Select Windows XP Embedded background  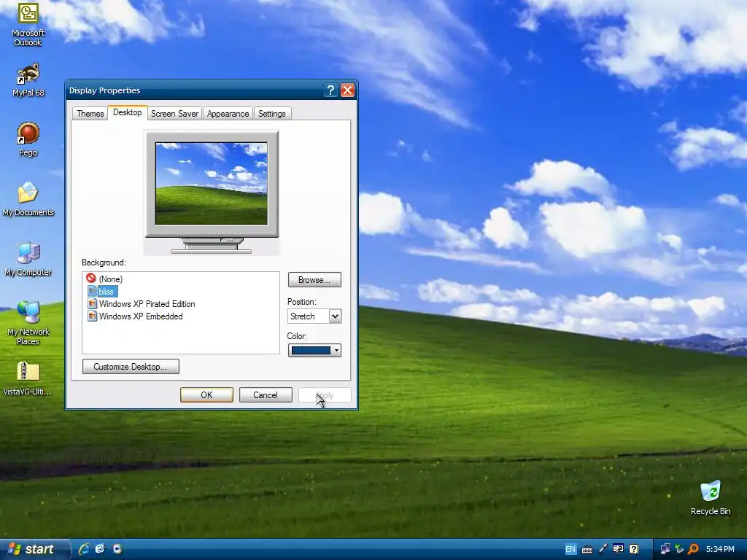pos(135,316)
